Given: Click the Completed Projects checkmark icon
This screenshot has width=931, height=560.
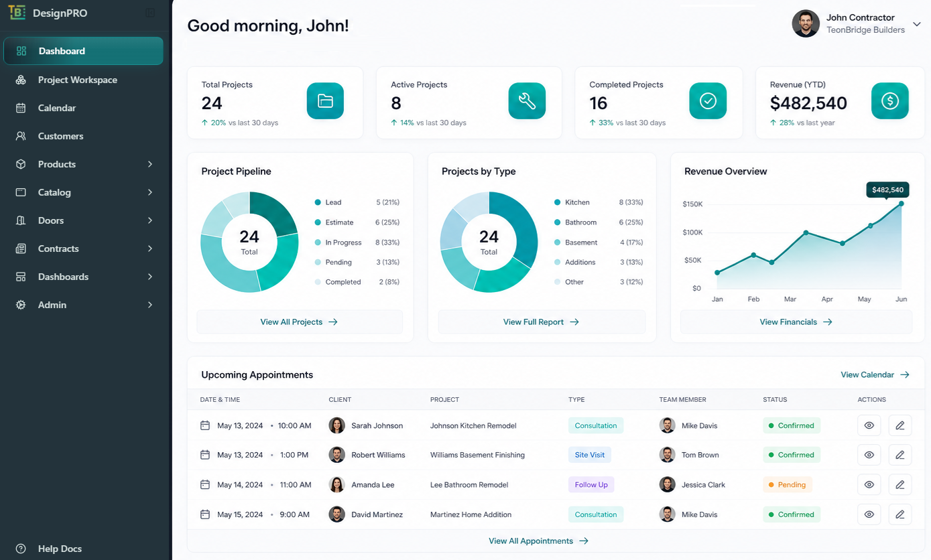Looking at the screenshot, I should 708,101.
